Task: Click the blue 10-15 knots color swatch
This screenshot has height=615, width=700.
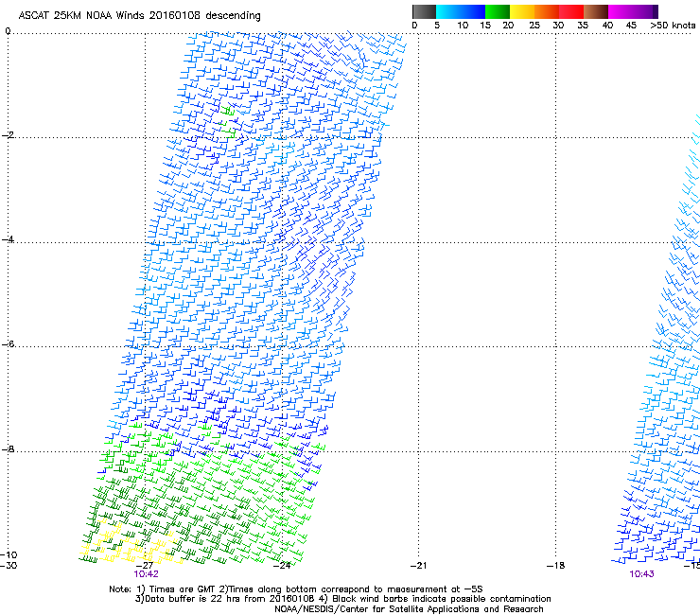Action: (473, 11)
